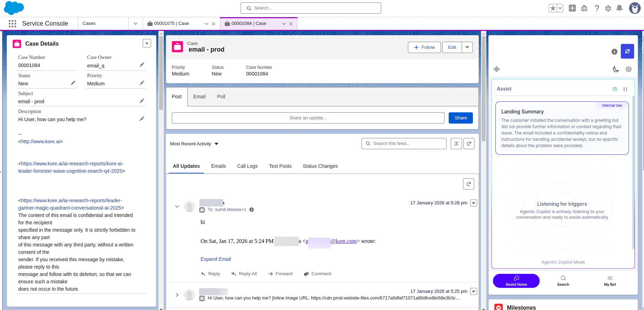Expand the 5:25 pm email item
644x310 pixels.
177,295
